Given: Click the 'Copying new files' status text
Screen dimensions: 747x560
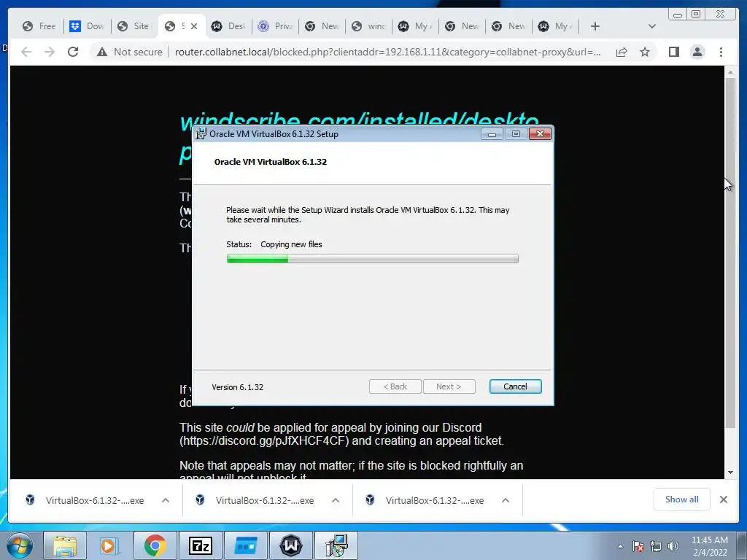Looking at the screenshot, I should click(x=291, y=244).
